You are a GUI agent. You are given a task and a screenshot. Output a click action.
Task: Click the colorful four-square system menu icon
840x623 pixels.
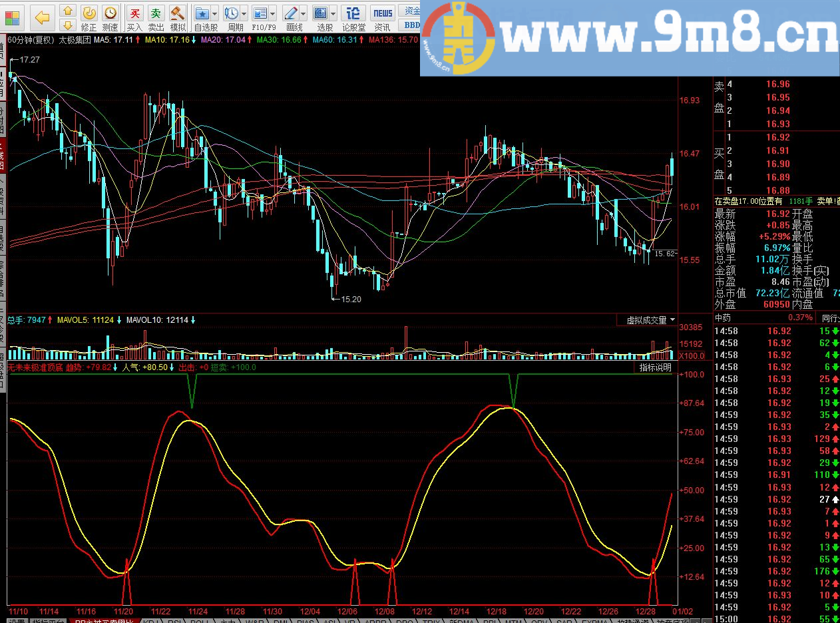pyautogui.click(x=13, y=17)
